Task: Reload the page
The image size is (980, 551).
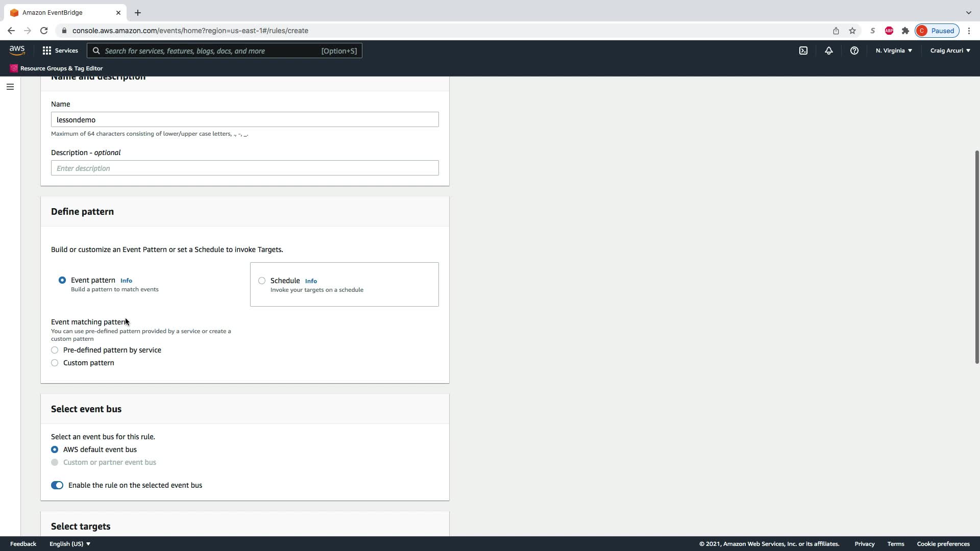Action: pyautogui.click(x=44, y=31)
